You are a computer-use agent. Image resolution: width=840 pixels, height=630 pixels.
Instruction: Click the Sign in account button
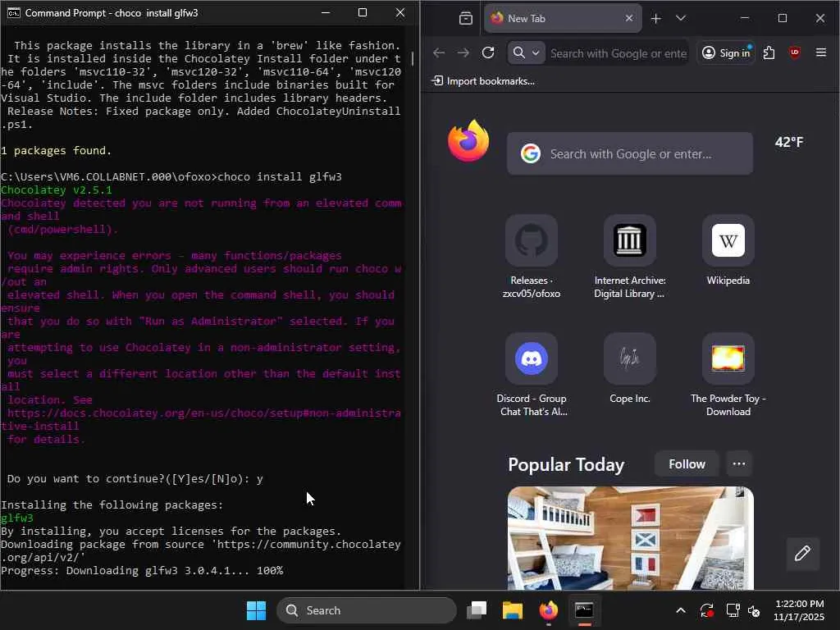click(x=726, y=52)
